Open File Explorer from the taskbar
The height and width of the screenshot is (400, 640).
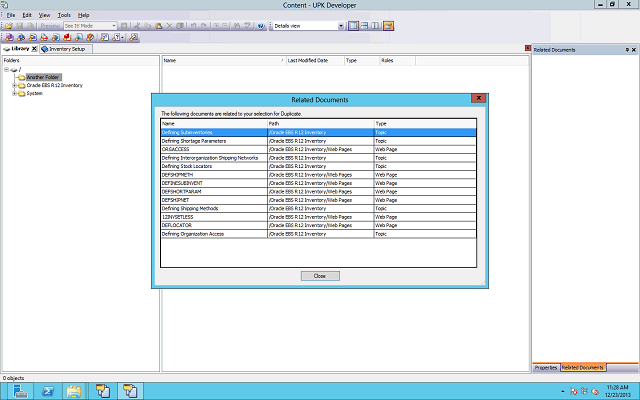74,391
